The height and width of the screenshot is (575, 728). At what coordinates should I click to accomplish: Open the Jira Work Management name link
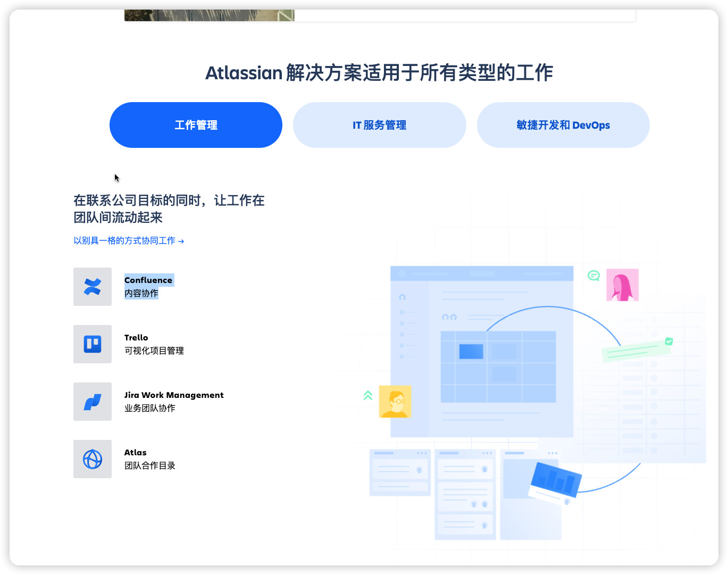click(174, 395)
